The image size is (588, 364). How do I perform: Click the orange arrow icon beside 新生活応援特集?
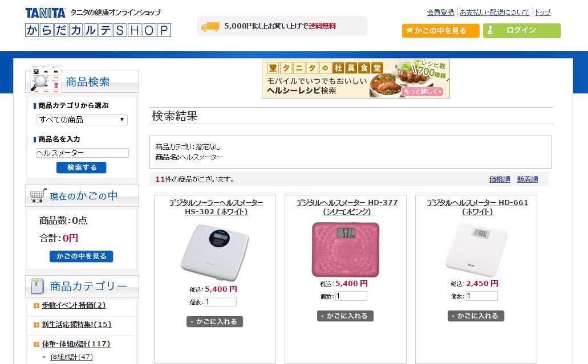point(37,325)
